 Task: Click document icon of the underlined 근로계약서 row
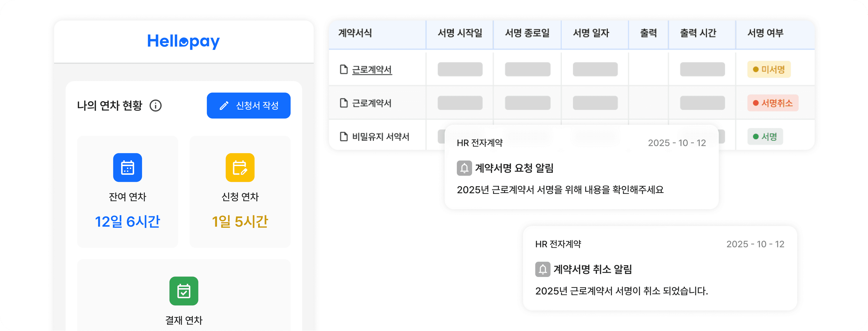(x=344, y=69)
